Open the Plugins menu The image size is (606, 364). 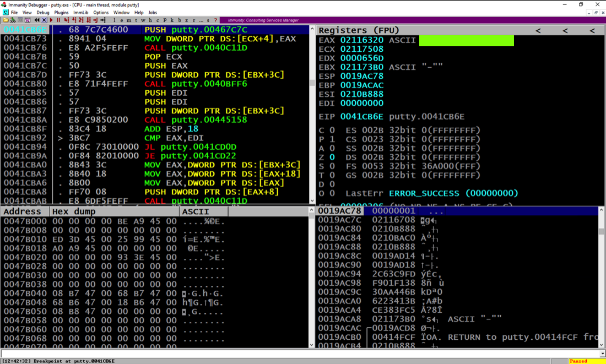click(61, 12)
